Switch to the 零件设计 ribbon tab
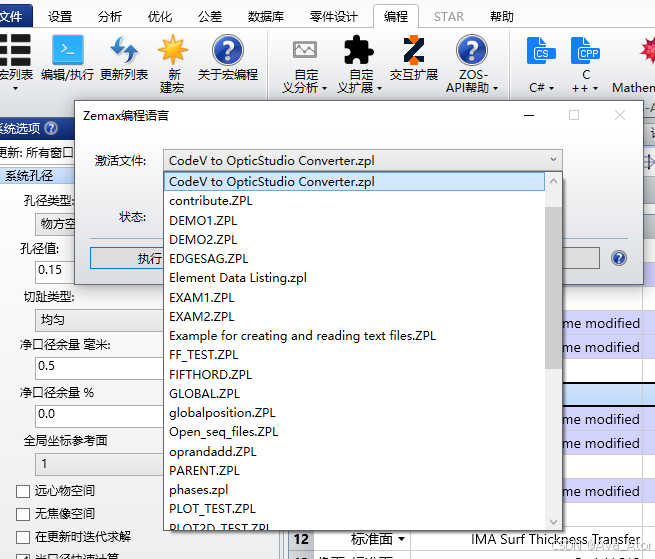This screenshot has height=559, width=655. [x=333, y=17]
